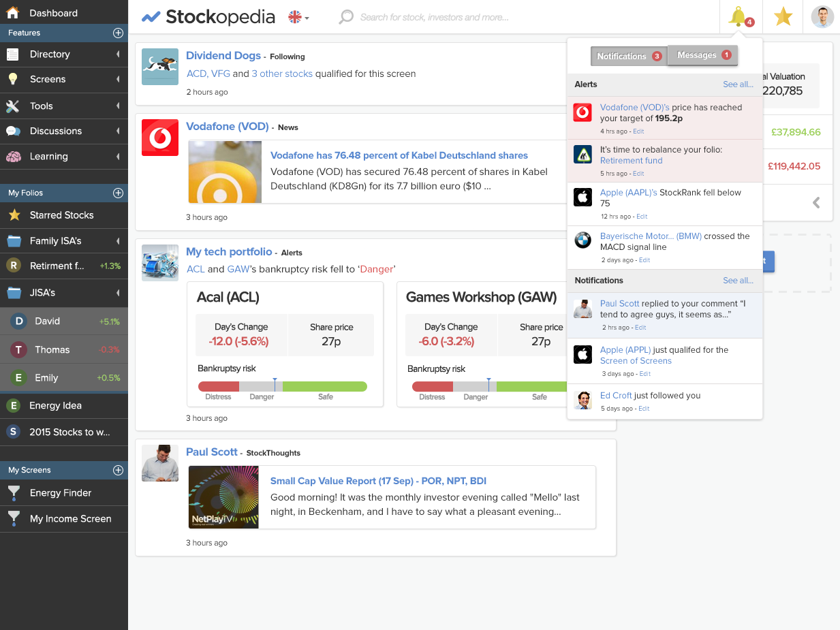Add a new folio with My Folios plus icon

118,193
